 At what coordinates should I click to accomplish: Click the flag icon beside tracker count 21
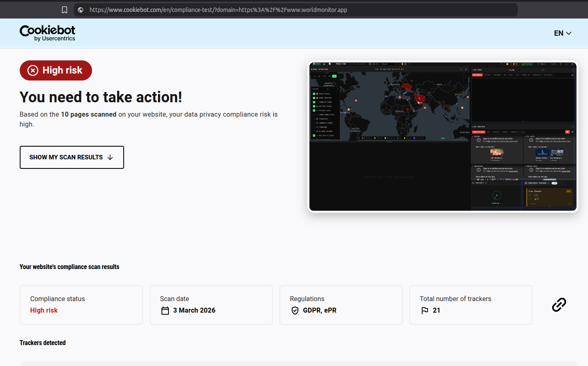(425, 311)
